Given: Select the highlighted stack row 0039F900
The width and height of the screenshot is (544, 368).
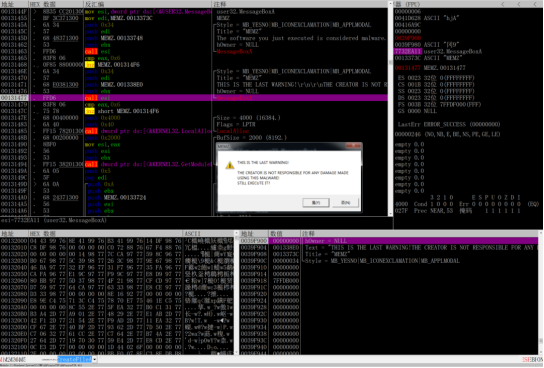Looking at the screenshot, I should pyautogui.click(x=389, y=241).
